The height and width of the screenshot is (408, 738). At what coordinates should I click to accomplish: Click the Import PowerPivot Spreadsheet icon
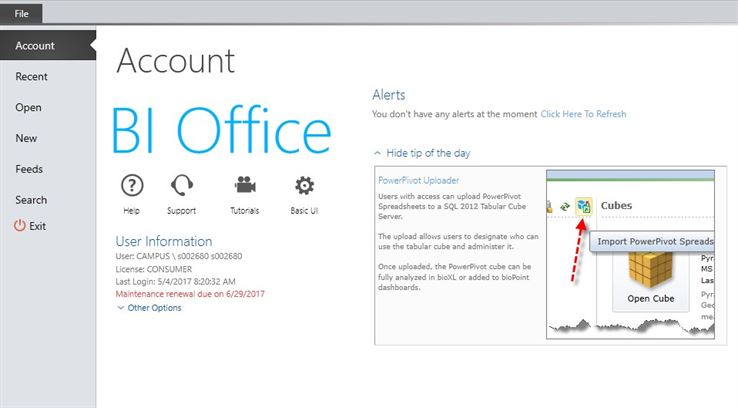pyautogui.click(x=583, y=206)
